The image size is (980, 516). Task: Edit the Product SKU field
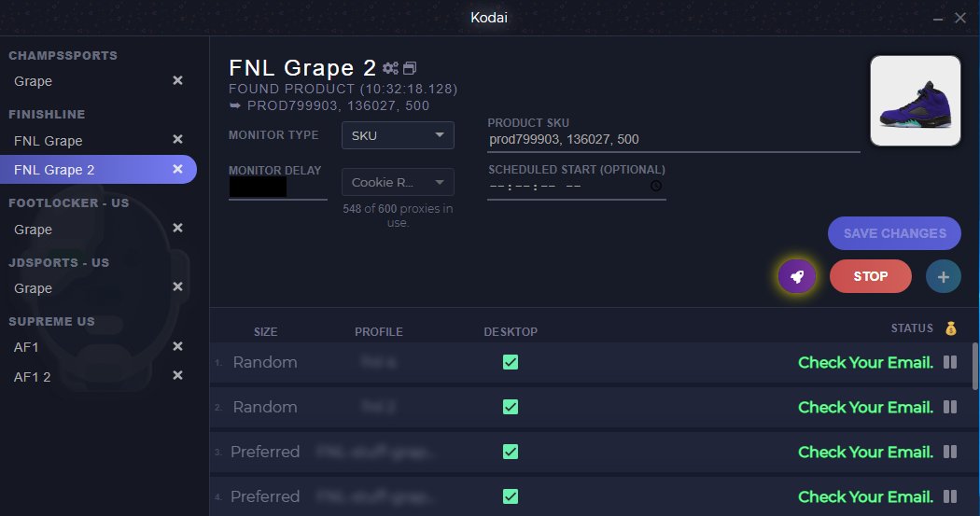coord(674,140)
